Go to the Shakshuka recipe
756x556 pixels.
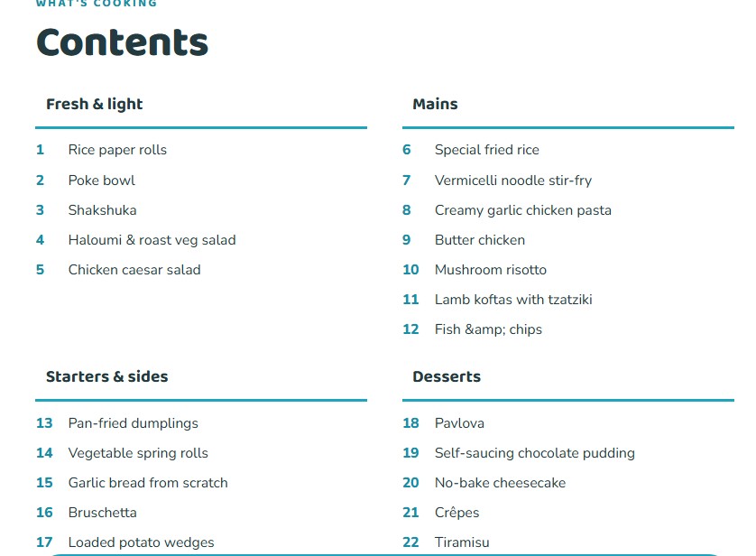tap(102, 210)
